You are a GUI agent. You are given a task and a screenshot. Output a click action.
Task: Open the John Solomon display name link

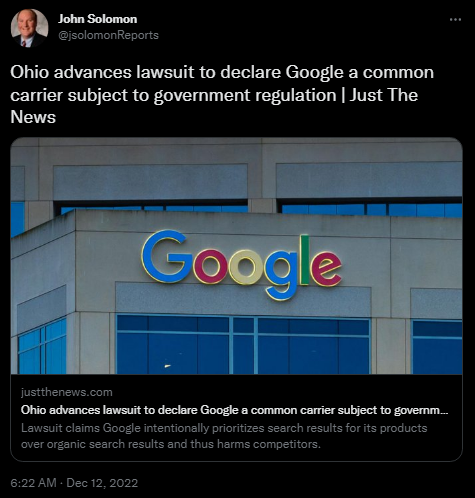click(97, 19)
